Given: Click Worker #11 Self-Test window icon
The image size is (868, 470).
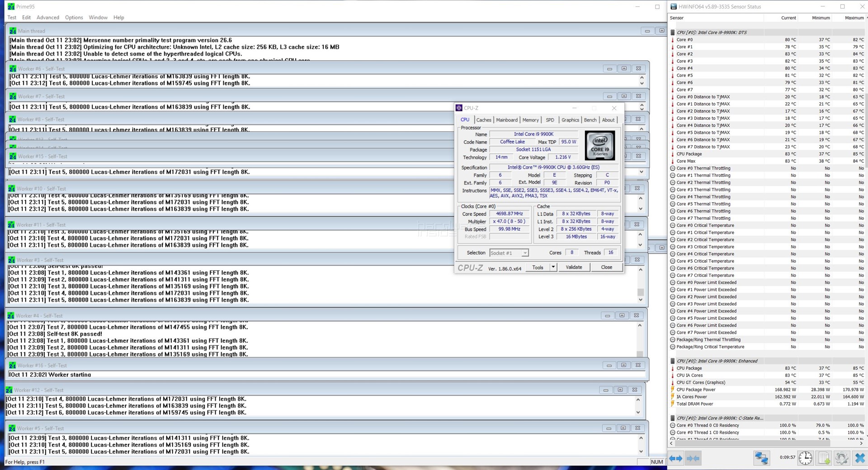Looking at the screenshot, I should 11,224.
